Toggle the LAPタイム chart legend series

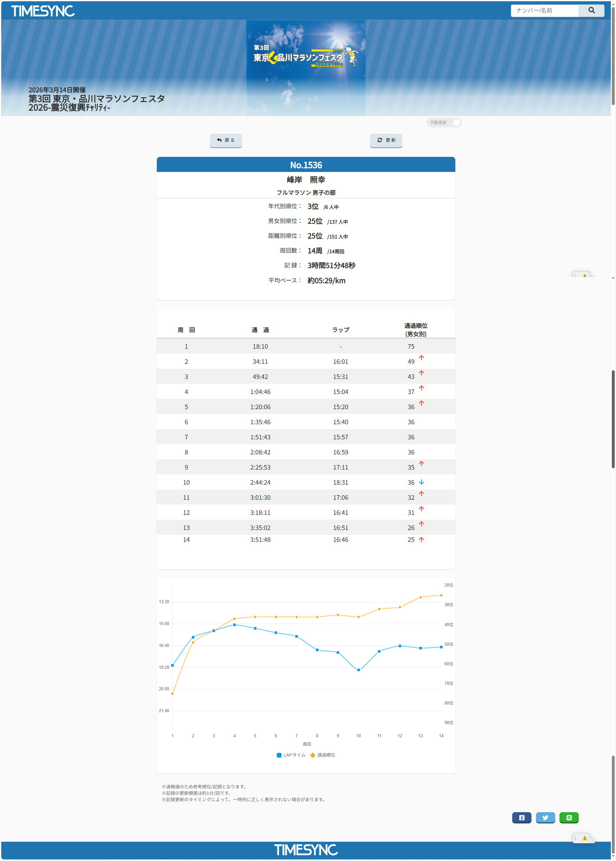[291, 755]
